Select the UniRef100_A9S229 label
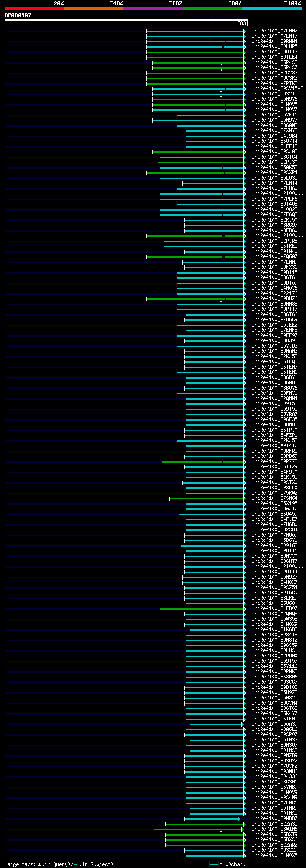306x868 pixels. click(274, 850)
